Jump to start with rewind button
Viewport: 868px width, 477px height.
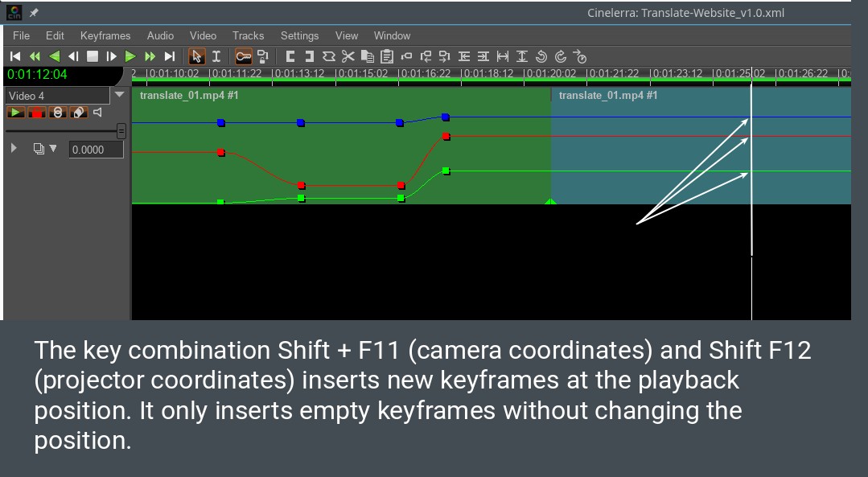pos(15,56)
